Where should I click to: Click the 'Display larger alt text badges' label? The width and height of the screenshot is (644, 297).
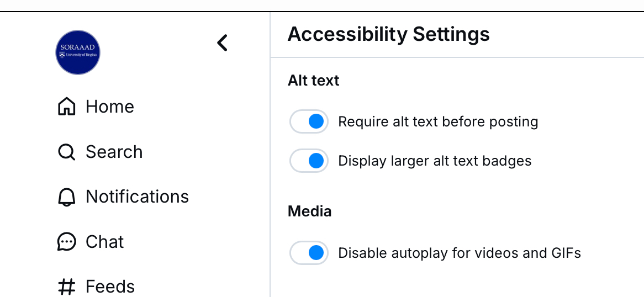(x=435, y=161)
